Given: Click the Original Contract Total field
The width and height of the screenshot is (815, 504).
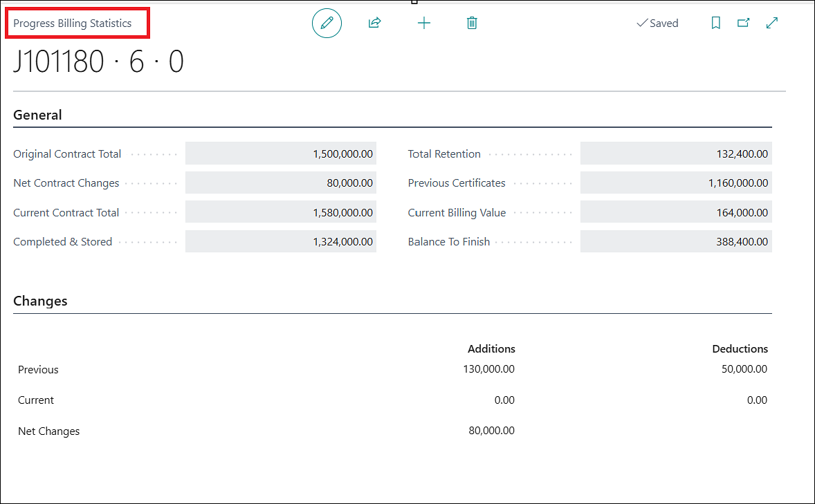Looking at the screenshot, I should (x=281, y=153).
